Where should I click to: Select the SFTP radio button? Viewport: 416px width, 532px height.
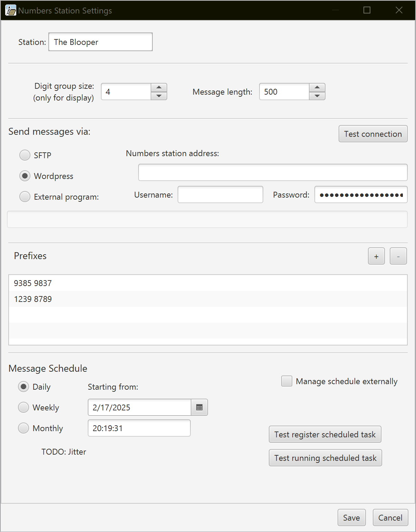pyautogui.click(x=25, y=155)
